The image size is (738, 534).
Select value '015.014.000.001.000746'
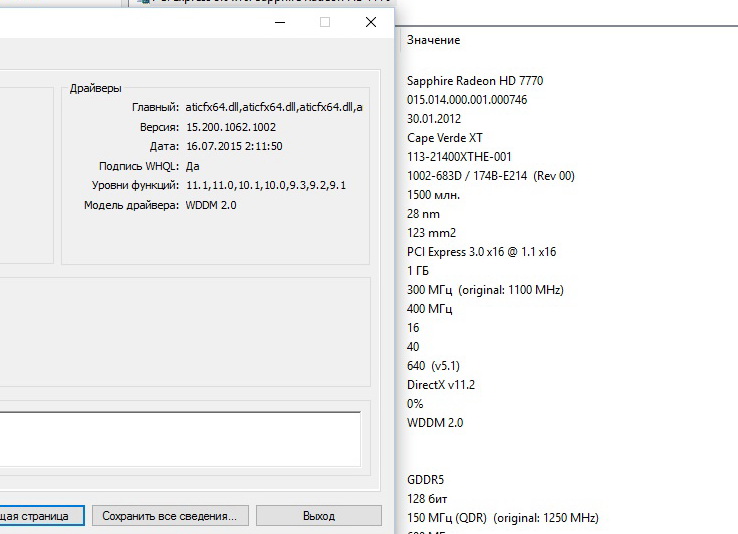click(x=467, y=100)
